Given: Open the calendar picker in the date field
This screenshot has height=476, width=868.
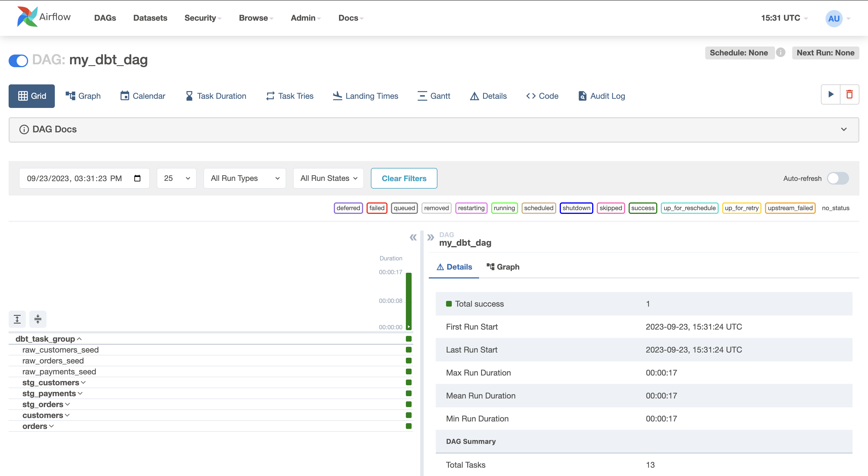Looking at the screenshot, I should tap(137, 178).
